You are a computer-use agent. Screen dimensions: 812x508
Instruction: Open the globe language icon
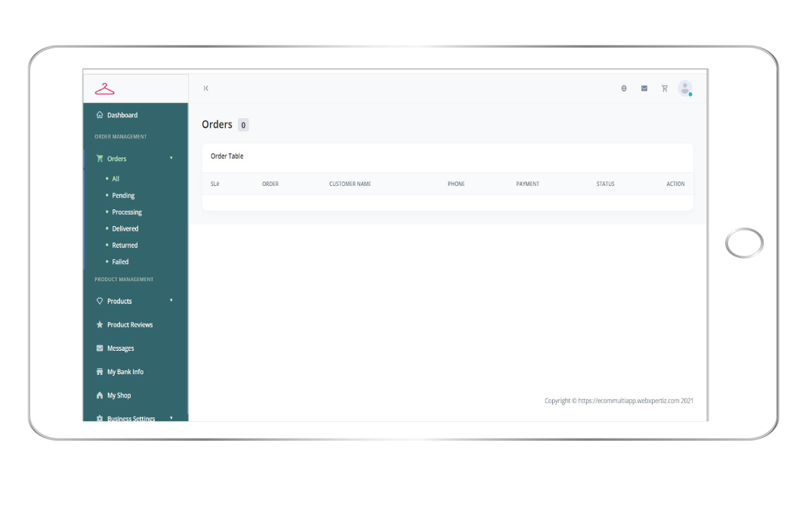[x=624, y=88]
